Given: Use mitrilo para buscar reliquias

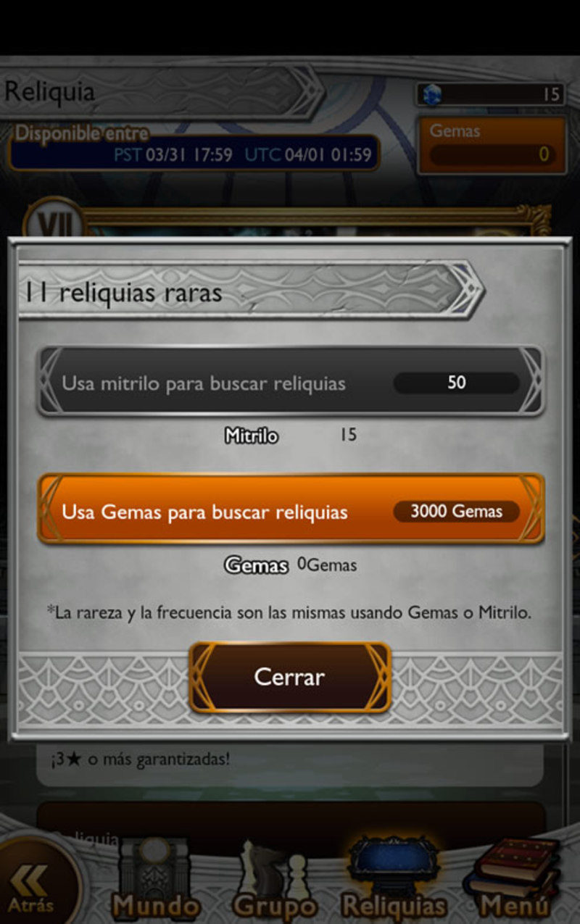Looking at the screenshot, I should point(291,382).
